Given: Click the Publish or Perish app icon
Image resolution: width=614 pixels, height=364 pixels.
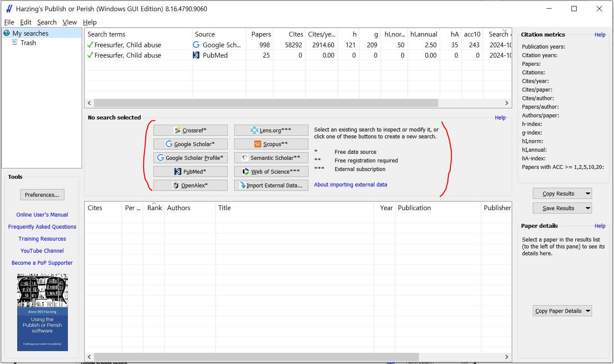Looking at the screenshot, I should pos(9,9).
